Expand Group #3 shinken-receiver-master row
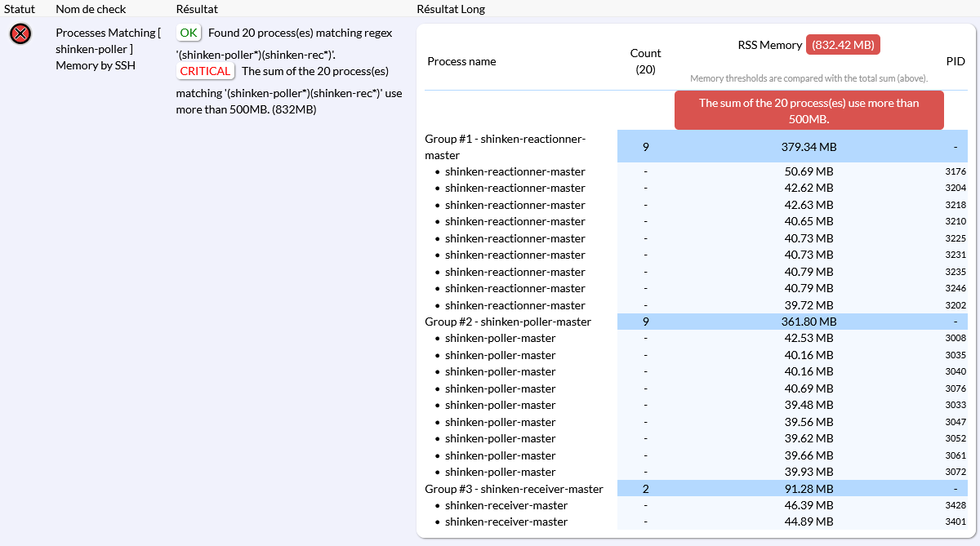 click(x=514, y=489)
